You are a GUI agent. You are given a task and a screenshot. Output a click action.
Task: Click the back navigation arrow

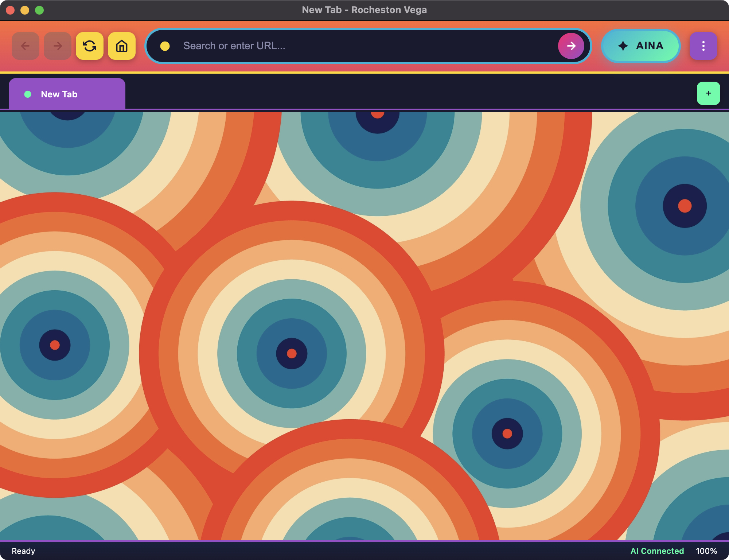point(26,46)
